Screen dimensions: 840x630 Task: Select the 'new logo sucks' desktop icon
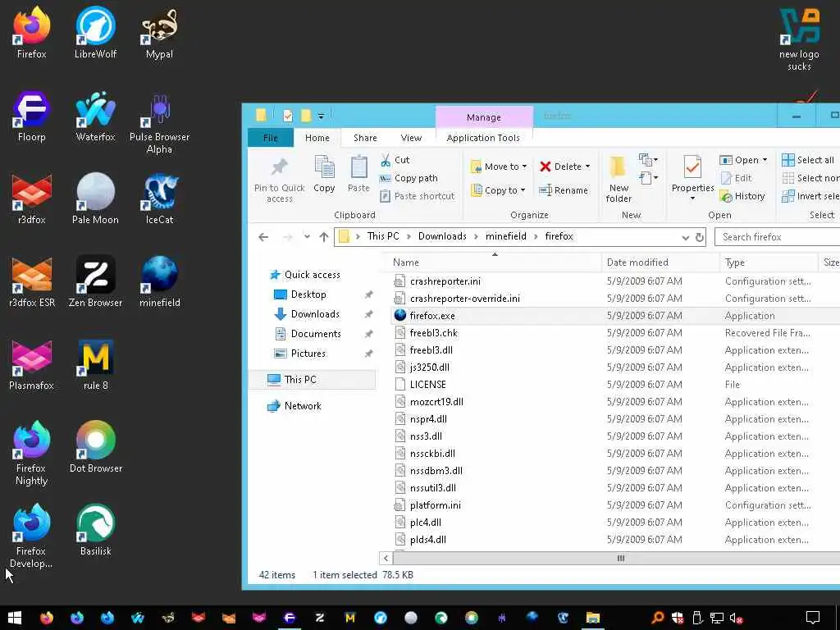[x=799, y=39]
